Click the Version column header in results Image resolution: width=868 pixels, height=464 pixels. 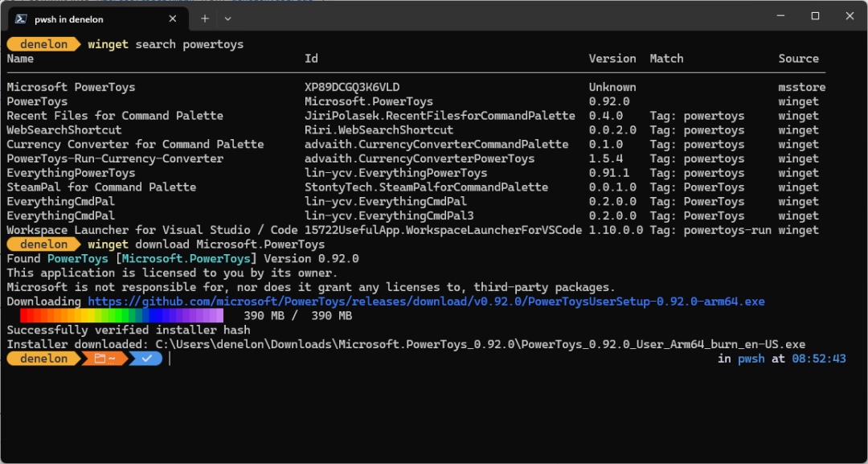[x=612, y=58]
